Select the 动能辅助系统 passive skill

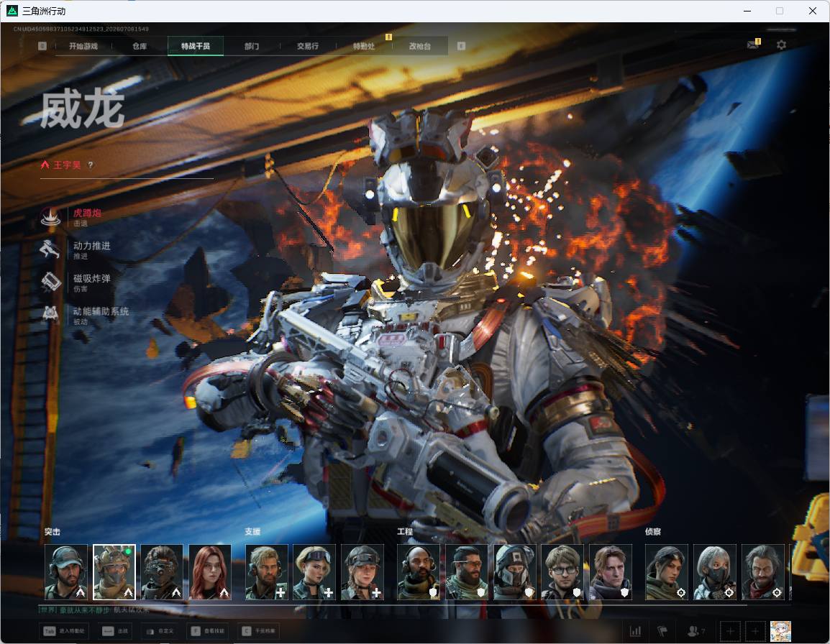point(85,316)
